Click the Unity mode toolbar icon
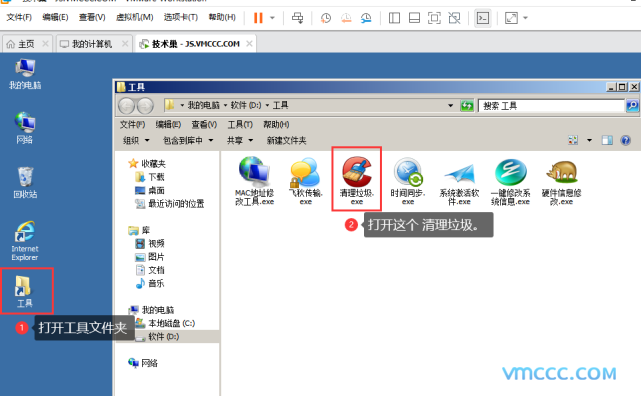 (x=454, y=18)
